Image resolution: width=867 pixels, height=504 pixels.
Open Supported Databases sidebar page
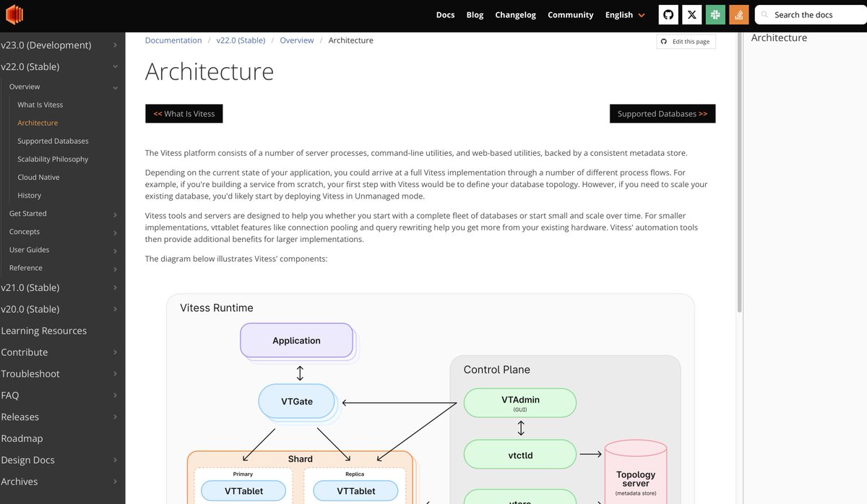tap(53, 141)
